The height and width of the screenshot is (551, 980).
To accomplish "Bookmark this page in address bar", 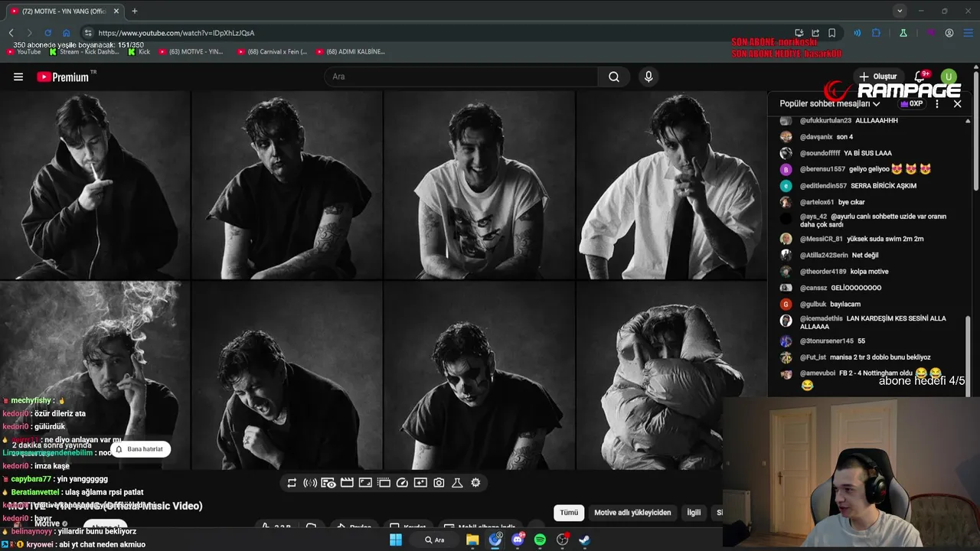I will tap(831, 33).
